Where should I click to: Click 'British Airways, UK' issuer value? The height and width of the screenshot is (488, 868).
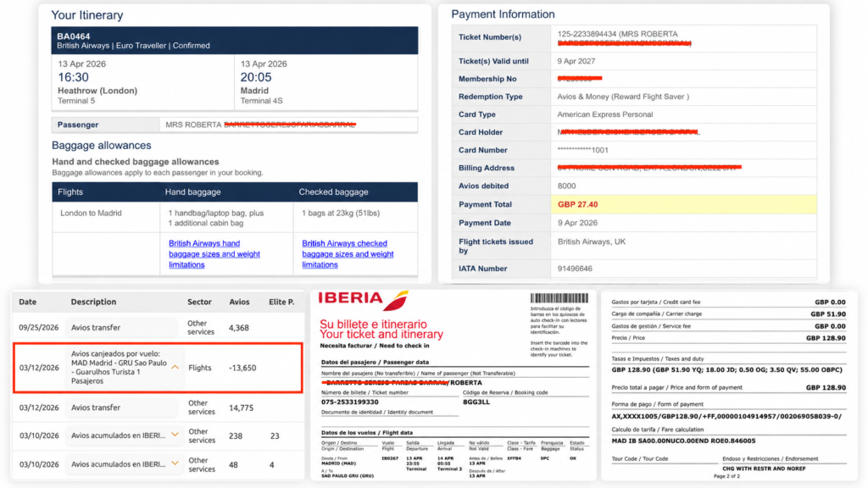click(x=592, y=241)
